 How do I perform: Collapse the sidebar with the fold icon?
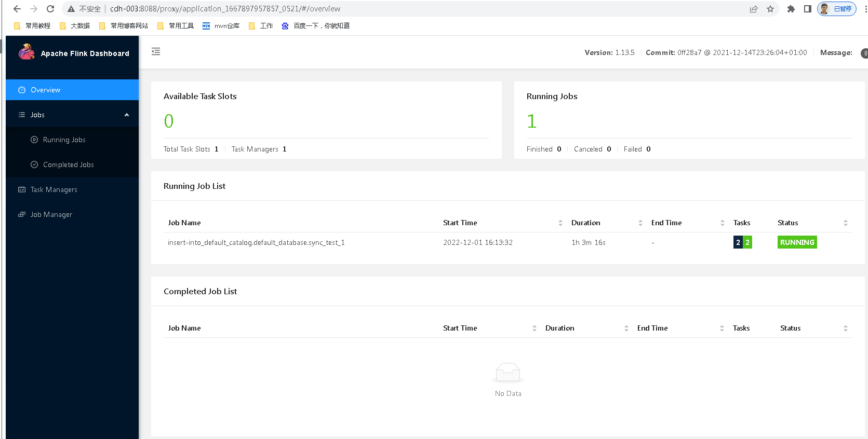click(x=156, y=51)
